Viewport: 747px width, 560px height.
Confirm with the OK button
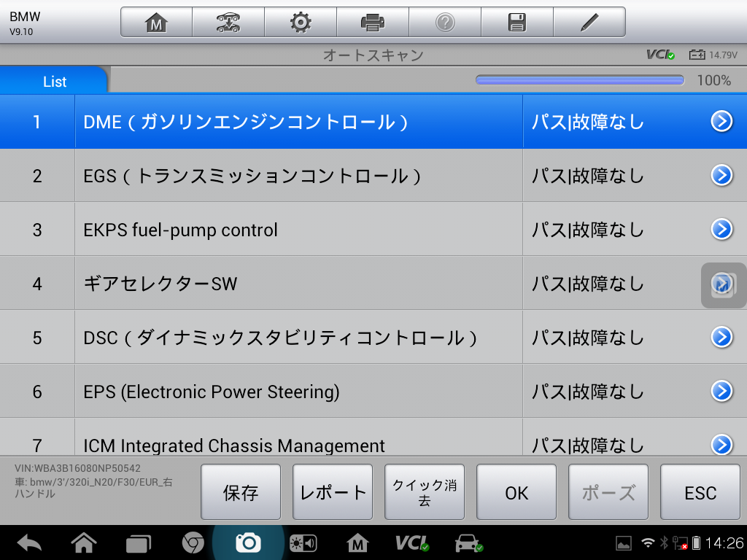(x=516, y=492)
